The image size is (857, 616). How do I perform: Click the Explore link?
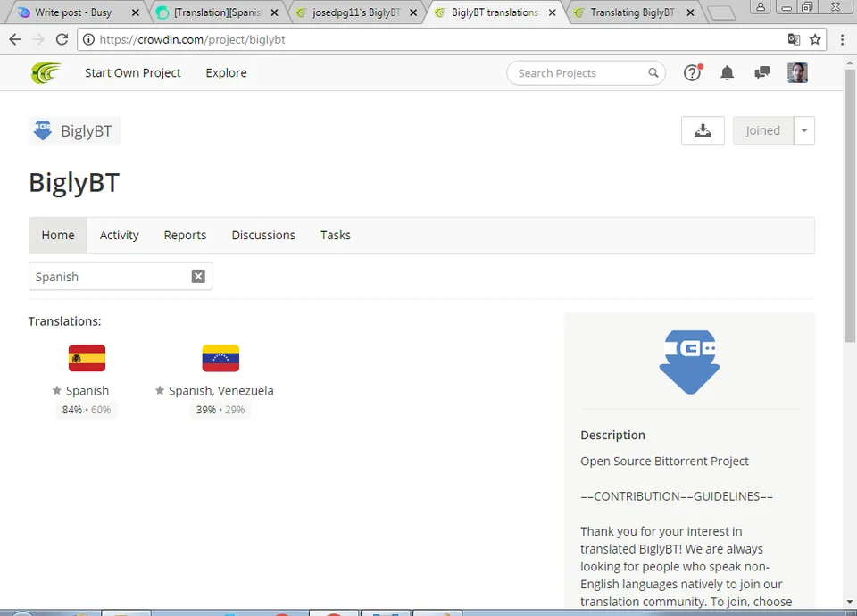[226, 72]
